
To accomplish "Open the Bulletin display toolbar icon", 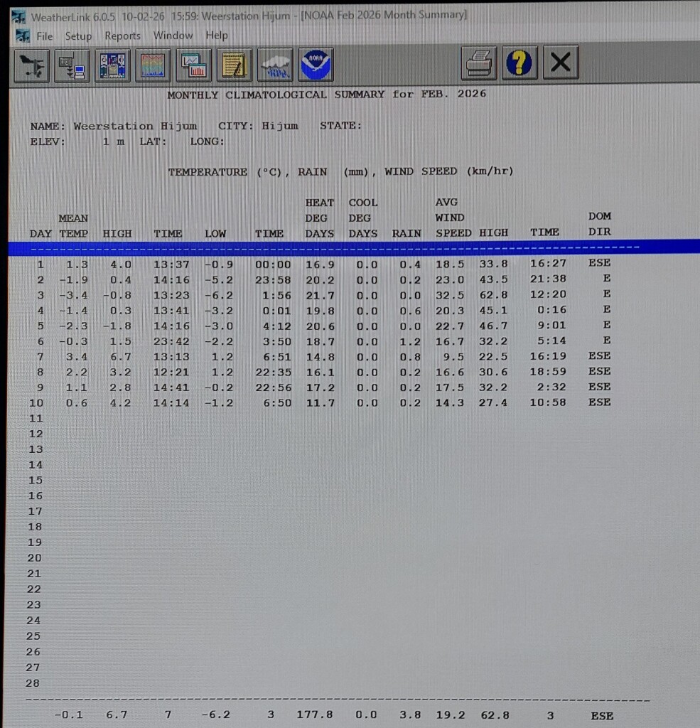I will [112, 65].
